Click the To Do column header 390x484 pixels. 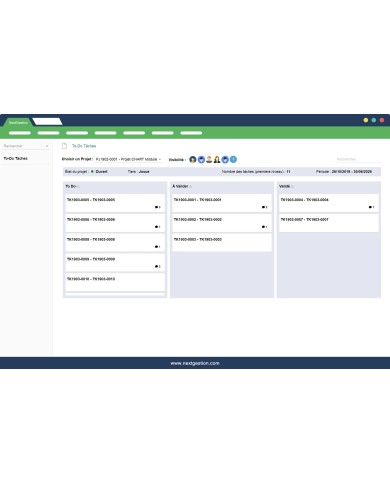(x=71, y=186)
